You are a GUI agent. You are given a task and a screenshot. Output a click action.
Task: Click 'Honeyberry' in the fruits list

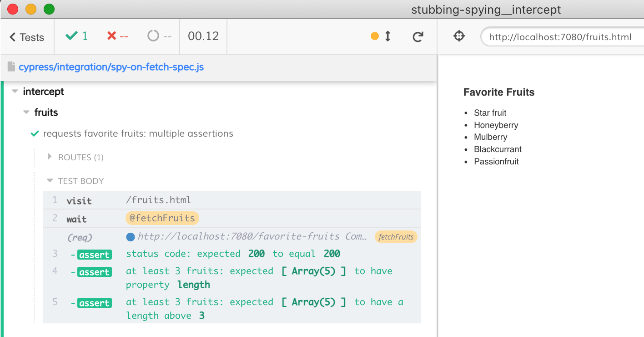(x=496, y=125)
